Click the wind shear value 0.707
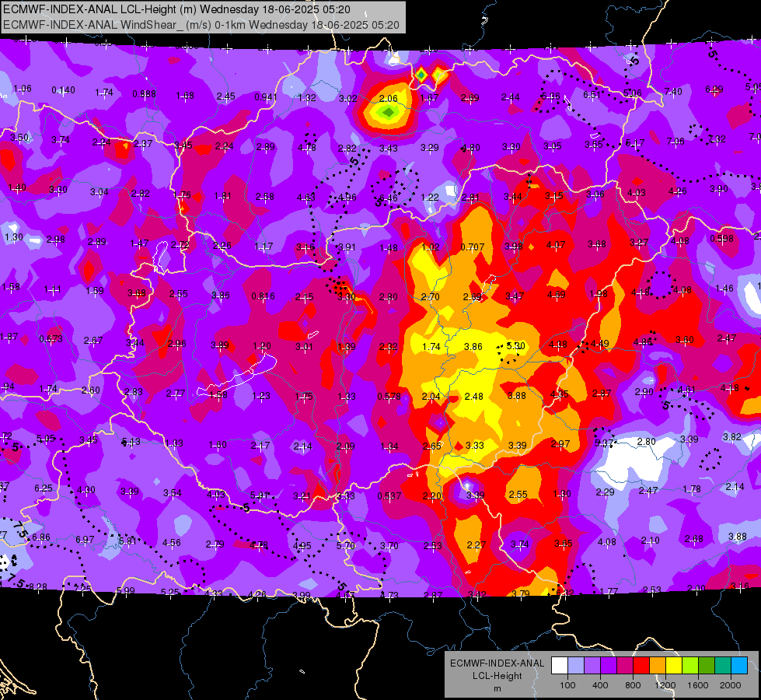 (x=473, y=247)
